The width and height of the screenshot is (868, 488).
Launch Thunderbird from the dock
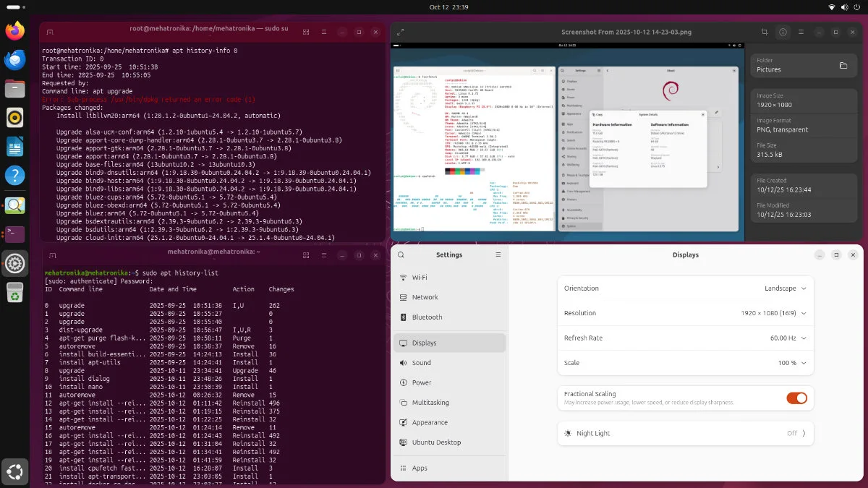coord(14,59)
